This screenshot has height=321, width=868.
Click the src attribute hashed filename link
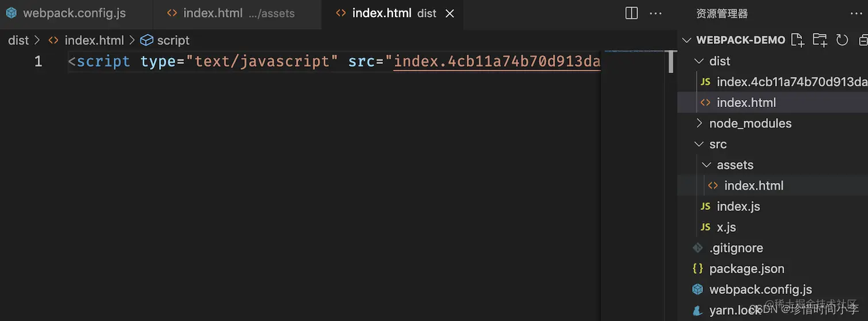(x=497, y=62)
